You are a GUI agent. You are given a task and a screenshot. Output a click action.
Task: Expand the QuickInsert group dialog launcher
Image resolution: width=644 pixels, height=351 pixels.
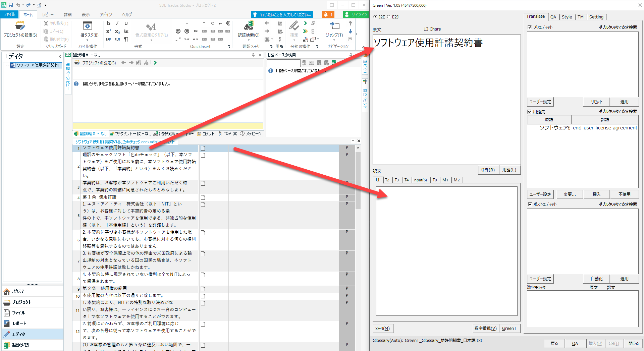point(229,47)
